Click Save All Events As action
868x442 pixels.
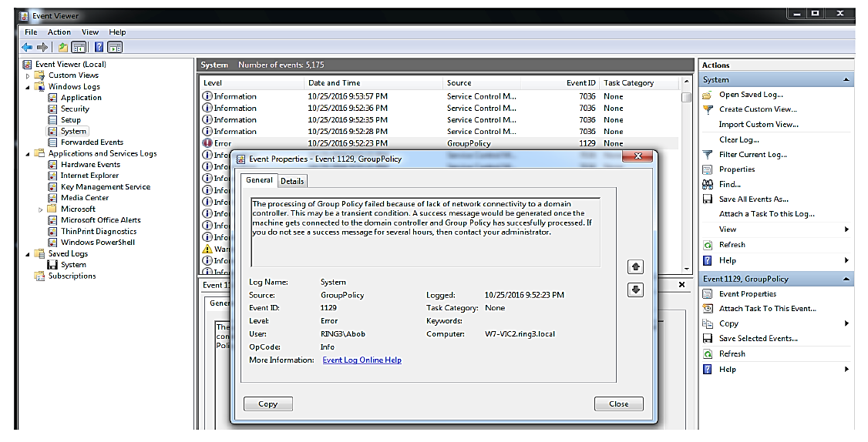point(754,199)
